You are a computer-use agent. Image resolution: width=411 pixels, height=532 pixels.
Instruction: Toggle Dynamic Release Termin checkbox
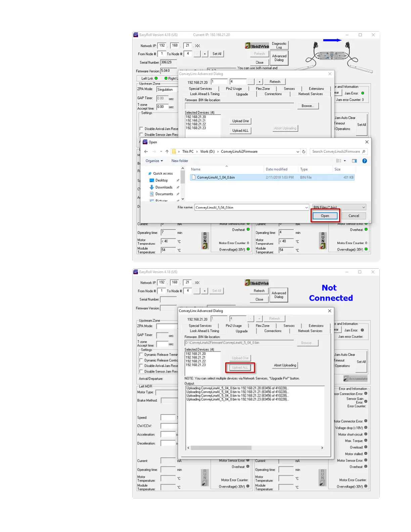pos(141,355)
